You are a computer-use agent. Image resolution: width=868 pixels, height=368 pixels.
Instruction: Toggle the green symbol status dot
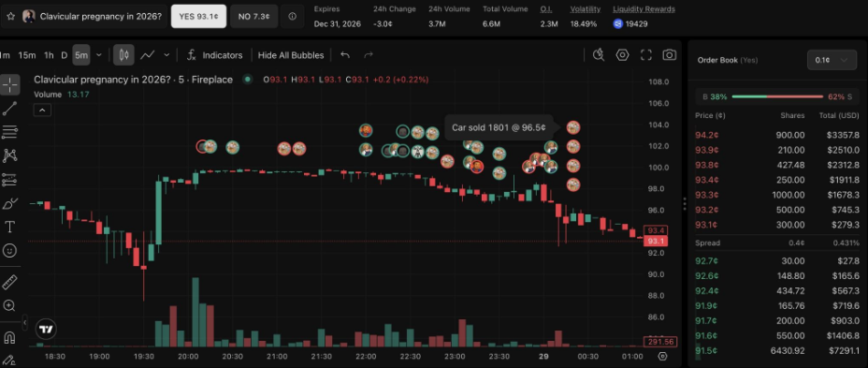tap(248, 80)
